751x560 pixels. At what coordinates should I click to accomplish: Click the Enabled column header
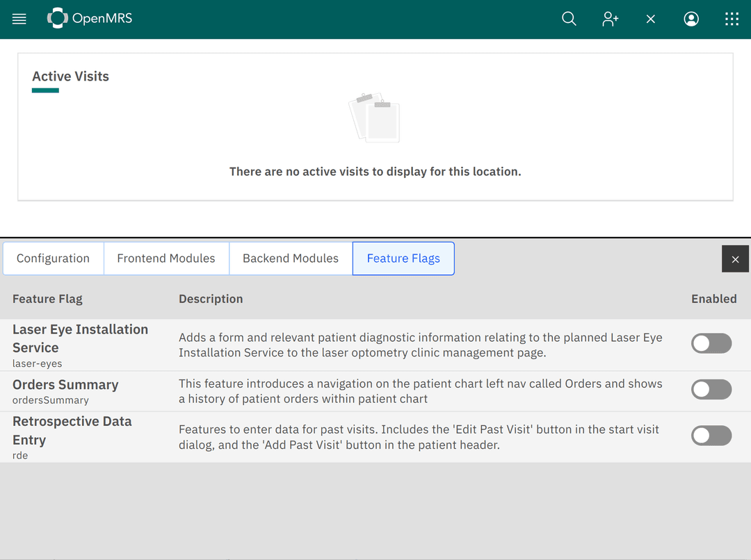[x=714, y=299]
